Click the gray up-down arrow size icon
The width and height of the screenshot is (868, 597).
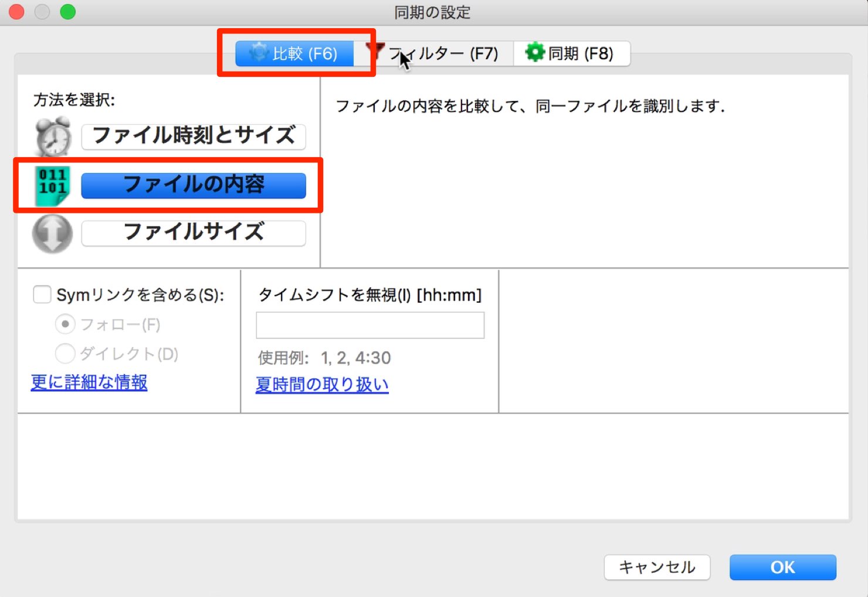(x=53, y=233)
